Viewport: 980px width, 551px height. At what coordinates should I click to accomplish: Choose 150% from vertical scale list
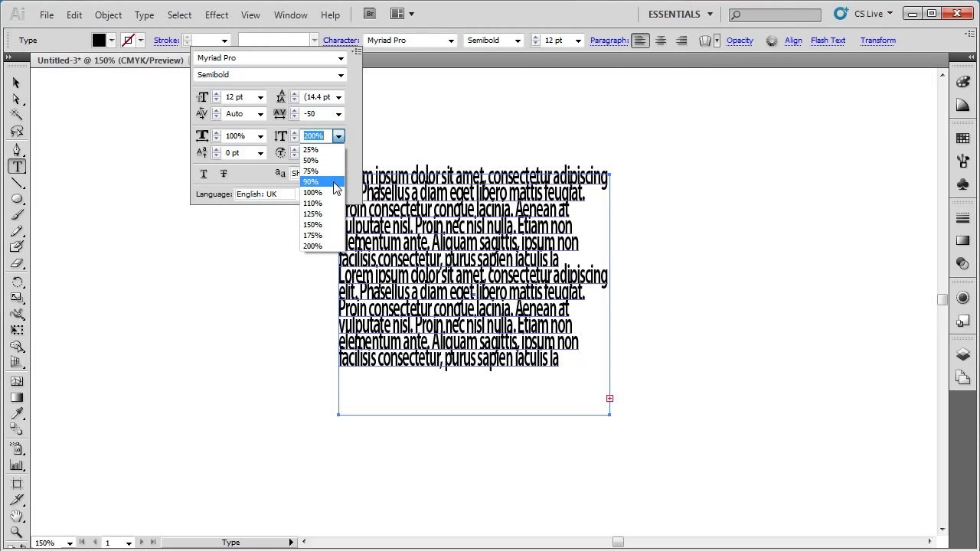click(x=322, y=225)
